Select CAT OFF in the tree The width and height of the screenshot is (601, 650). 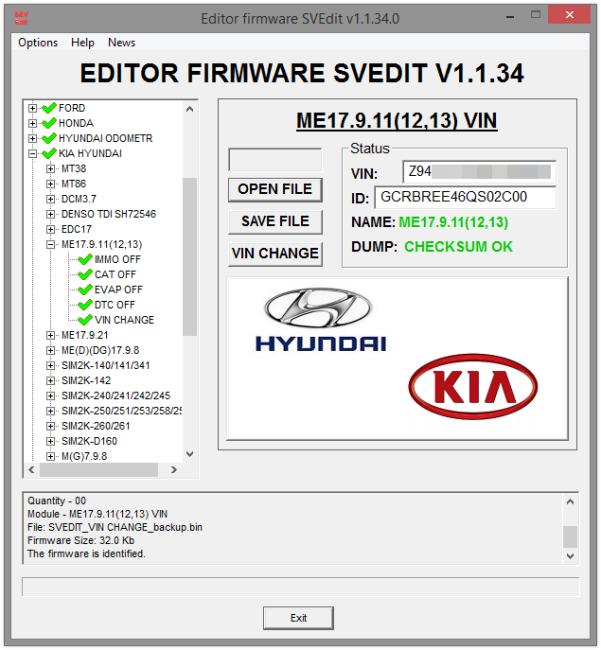point(115,274)
